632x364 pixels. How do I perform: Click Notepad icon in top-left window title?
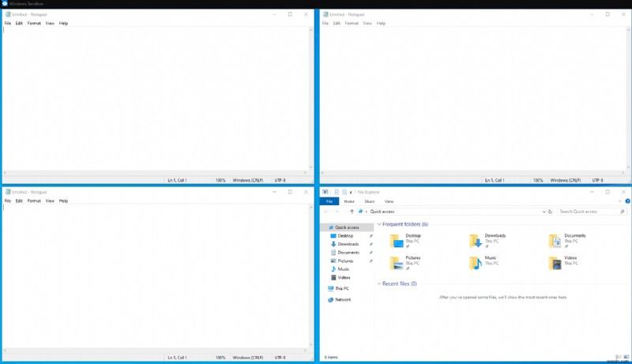point(8,14)
